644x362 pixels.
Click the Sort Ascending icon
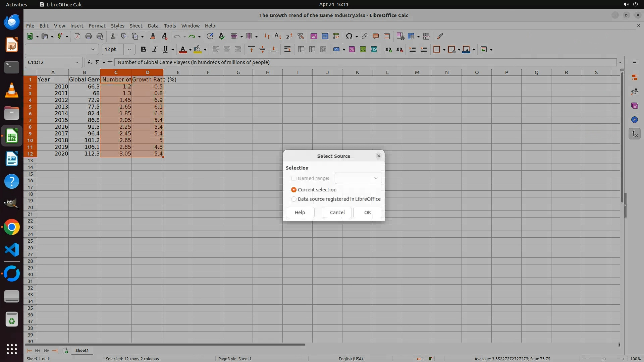pyautogui.click(x=278, y=36)
